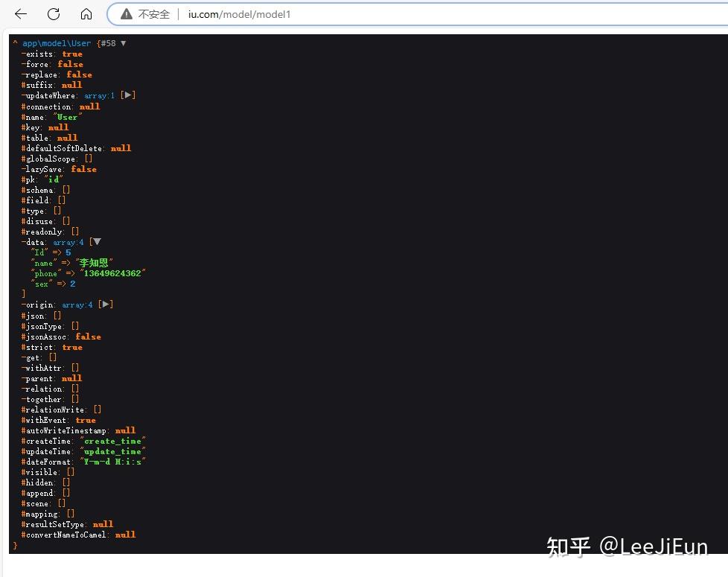This screenshot has width=728, height=577.
Task: Click the "withAttr: []" line
Action: (50, 368)
